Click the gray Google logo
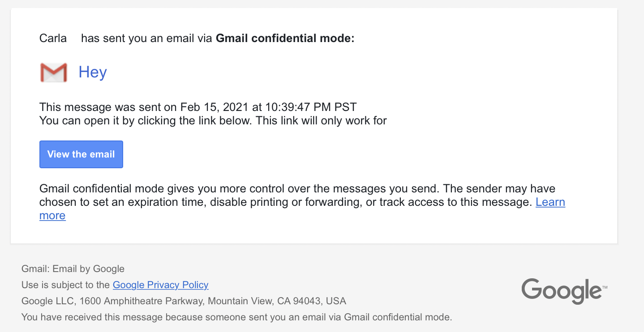The height and width of the screenshot is (332, 644). 561,291
